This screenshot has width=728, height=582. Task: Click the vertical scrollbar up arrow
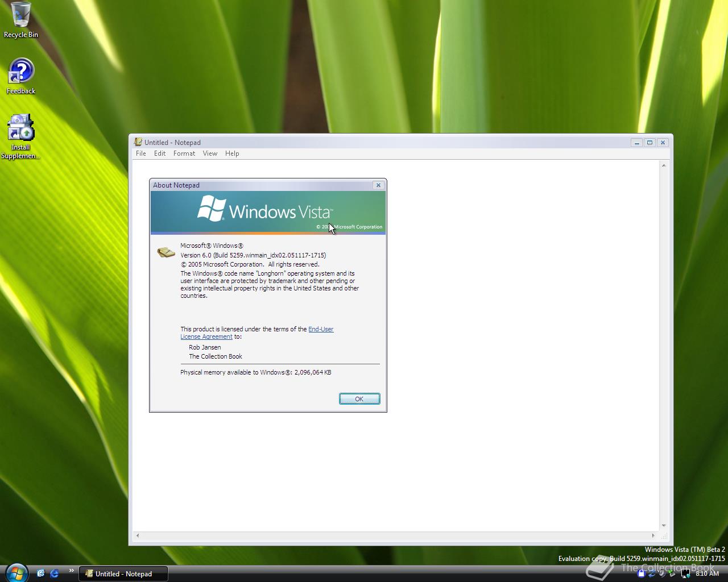[x=664, y=165]
